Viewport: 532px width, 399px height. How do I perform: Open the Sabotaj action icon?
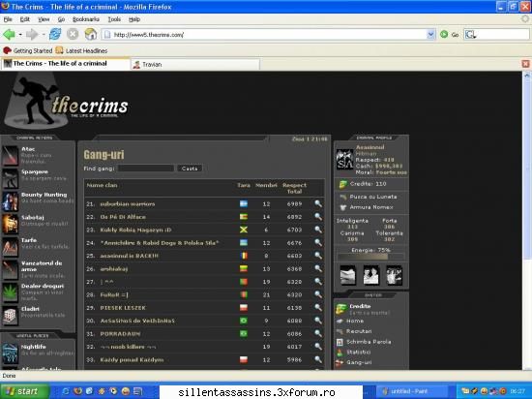[10, 224]
